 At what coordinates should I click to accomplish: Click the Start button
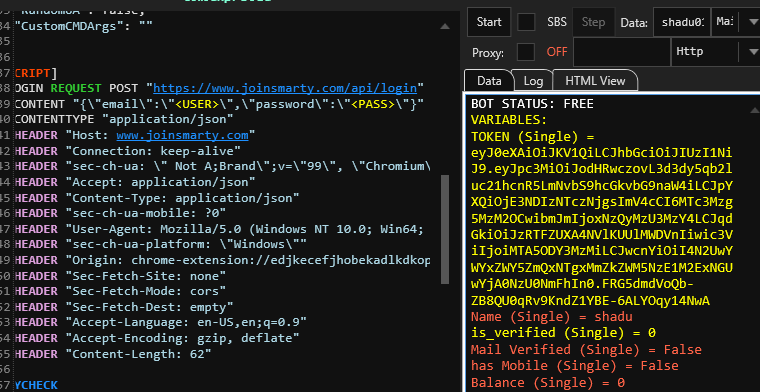point(489,22)
